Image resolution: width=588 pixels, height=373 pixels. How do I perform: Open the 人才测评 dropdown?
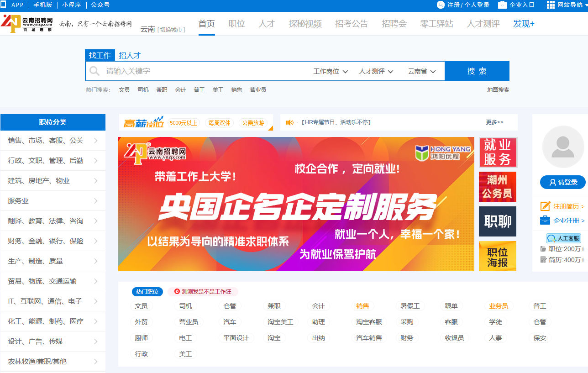375,71
